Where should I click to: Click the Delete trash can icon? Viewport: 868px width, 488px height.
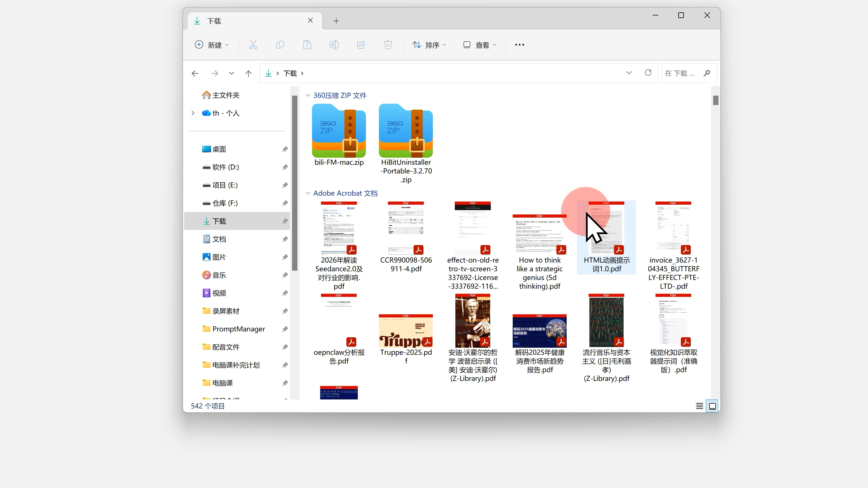click(388, 45)
